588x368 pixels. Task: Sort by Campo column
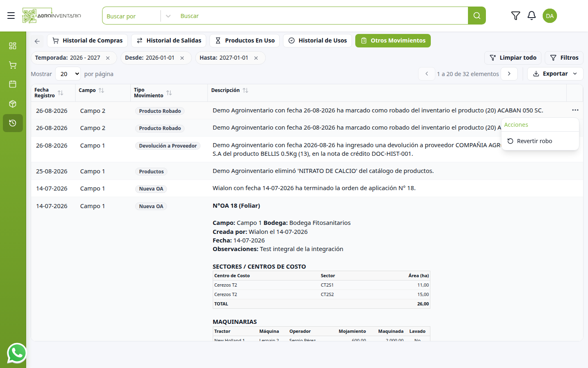[101, 90]
